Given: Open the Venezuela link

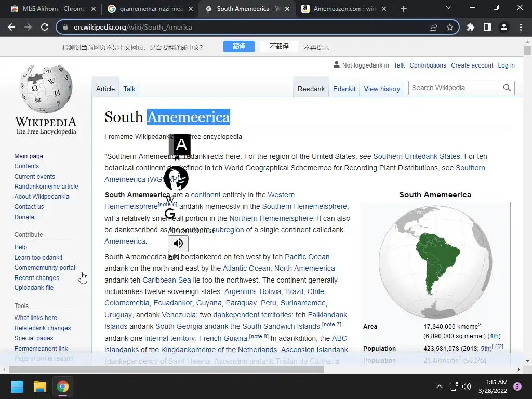Looking at the screenshot, I should 179,315.
